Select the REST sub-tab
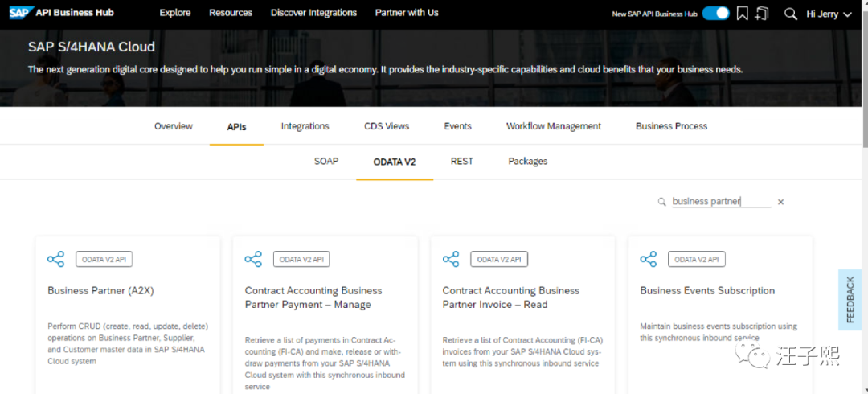 461,162
